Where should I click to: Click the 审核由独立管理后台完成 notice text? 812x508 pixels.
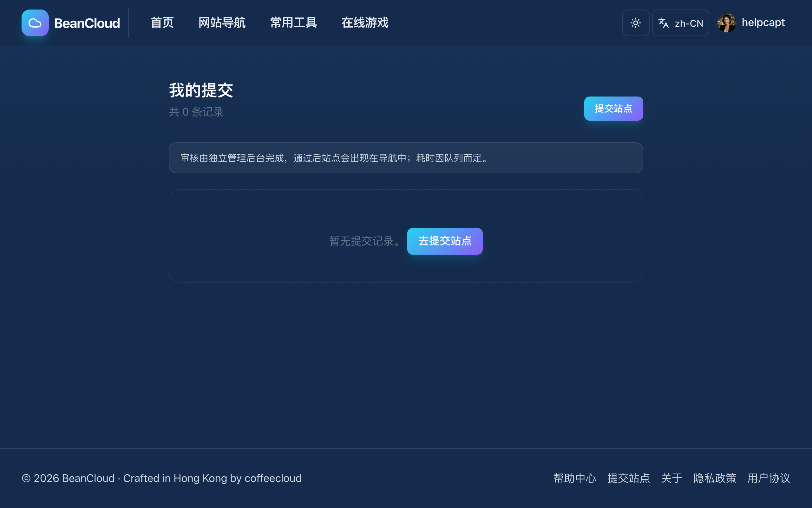(335, 158)
